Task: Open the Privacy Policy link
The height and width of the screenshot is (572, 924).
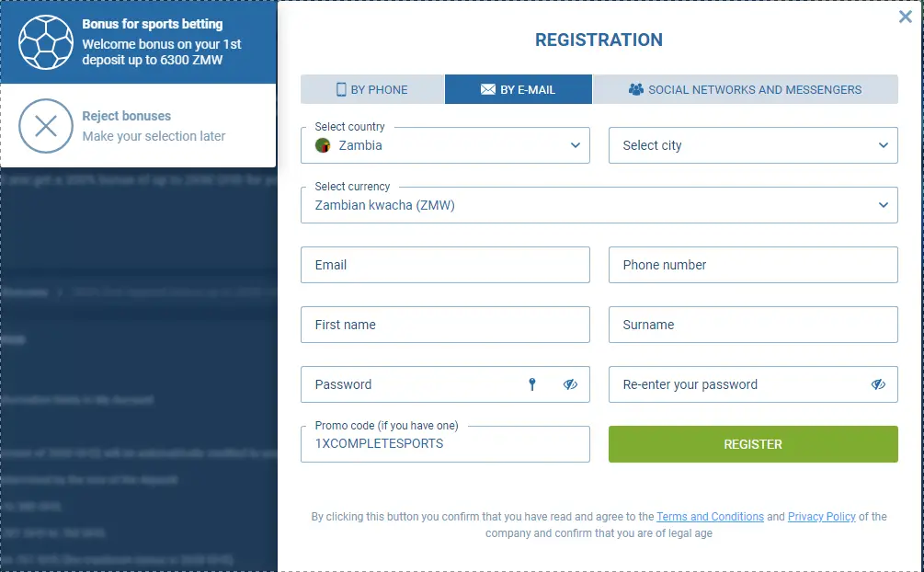Action: [821, 517]
